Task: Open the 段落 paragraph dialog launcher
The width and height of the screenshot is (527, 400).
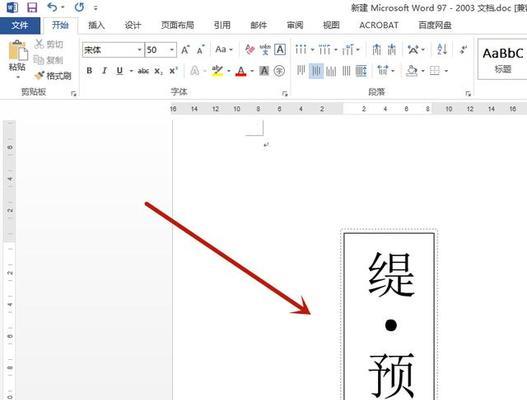Action: [468, 93]
